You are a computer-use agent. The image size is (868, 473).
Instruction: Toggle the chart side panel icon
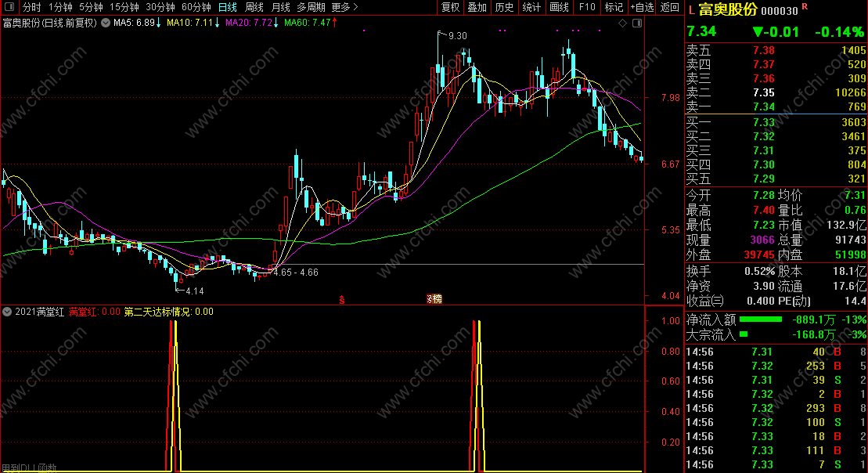pos(637,23)
